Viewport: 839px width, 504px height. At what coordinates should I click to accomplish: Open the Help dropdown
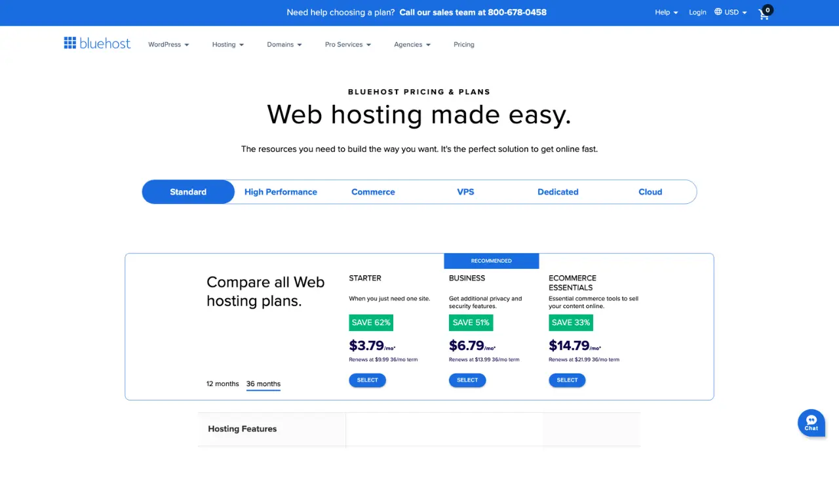[x=667, y=12]
